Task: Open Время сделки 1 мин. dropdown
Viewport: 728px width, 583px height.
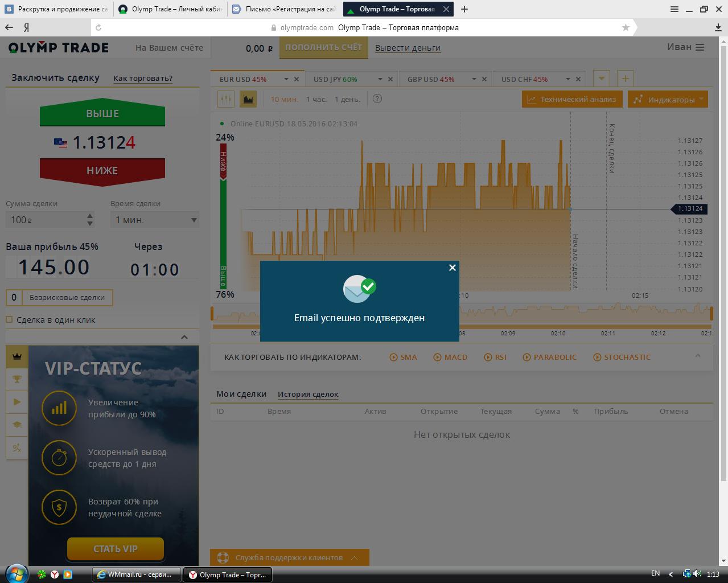Action: [x=155, y=220]
